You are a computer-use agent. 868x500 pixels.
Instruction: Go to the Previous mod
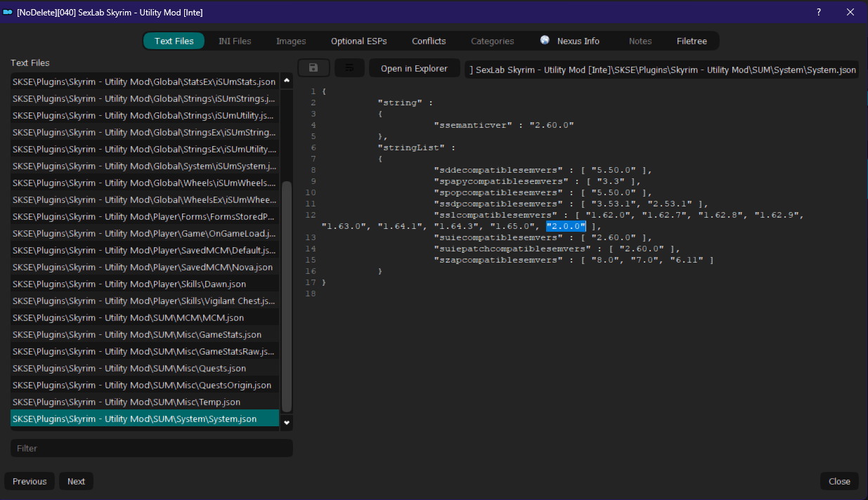[x=30, y=481]
